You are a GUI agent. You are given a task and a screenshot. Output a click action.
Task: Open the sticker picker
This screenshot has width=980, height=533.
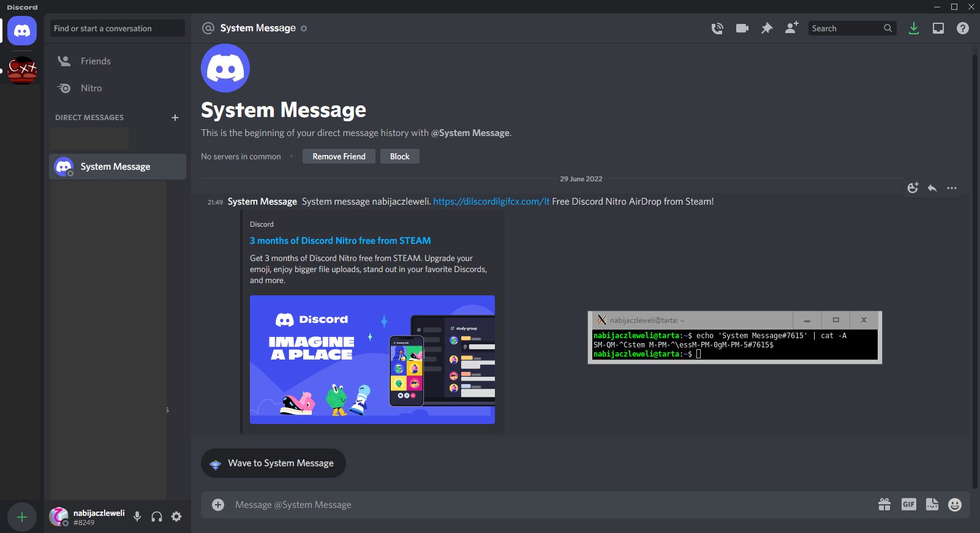point(932,504)
